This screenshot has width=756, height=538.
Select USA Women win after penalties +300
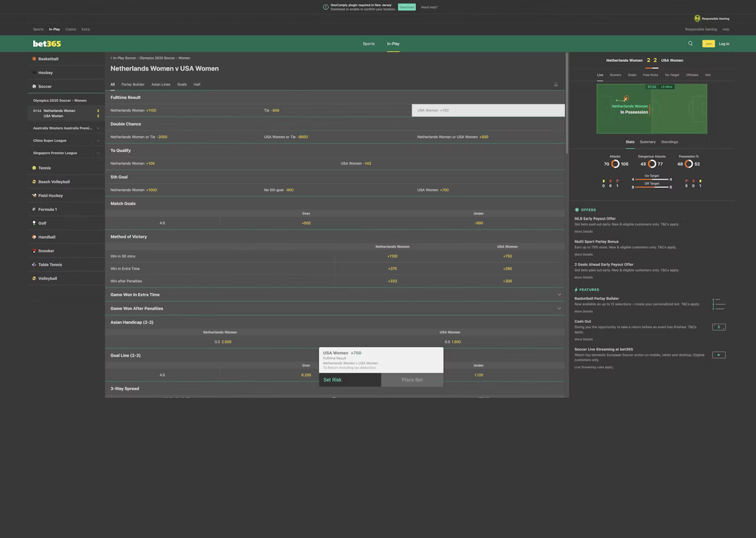tap(507, 281)
